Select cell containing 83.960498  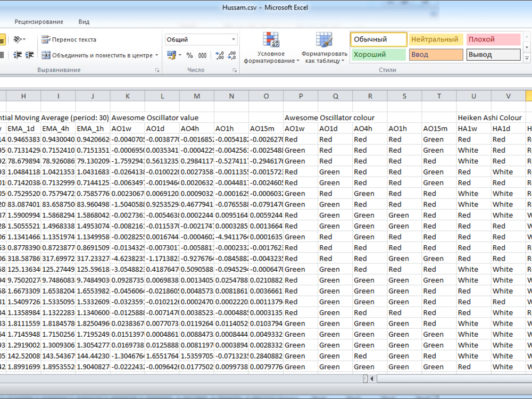[93, 205]
